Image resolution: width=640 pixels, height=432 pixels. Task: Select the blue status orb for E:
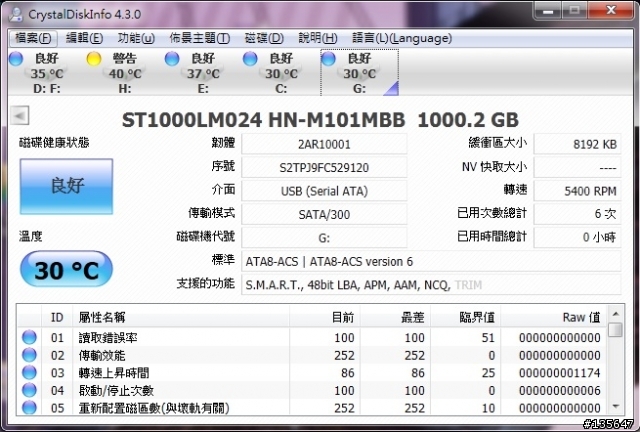[172, 59]
